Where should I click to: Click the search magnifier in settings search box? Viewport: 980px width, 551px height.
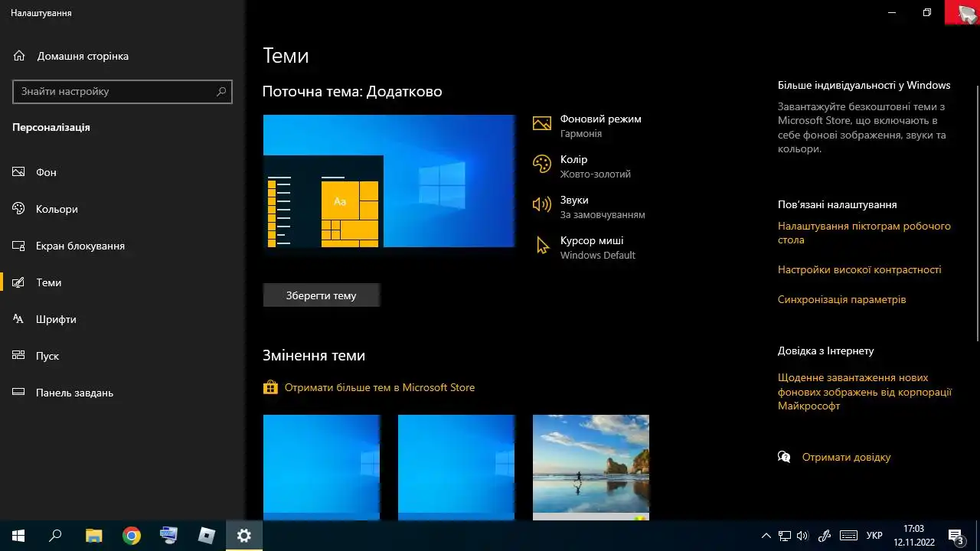tap(221, 91)
